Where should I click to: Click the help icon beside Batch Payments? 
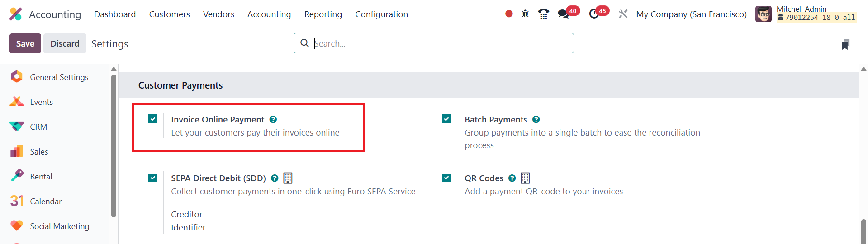(536, 120)
